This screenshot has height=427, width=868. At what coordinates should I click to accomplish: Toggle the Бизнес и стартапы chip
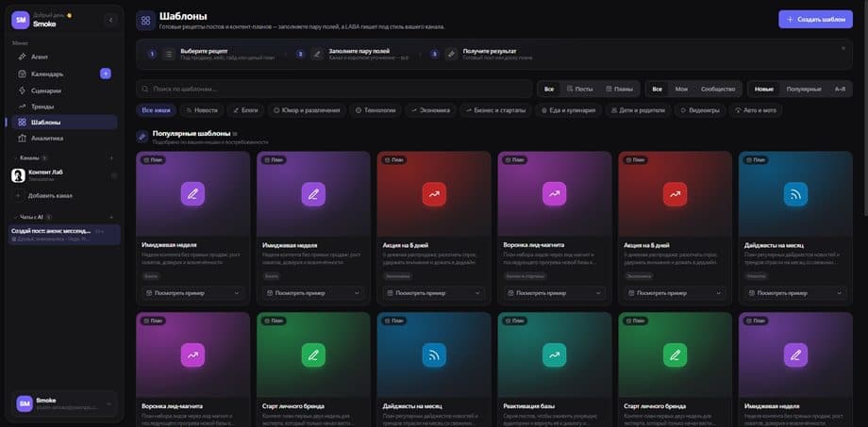(495, 110)
